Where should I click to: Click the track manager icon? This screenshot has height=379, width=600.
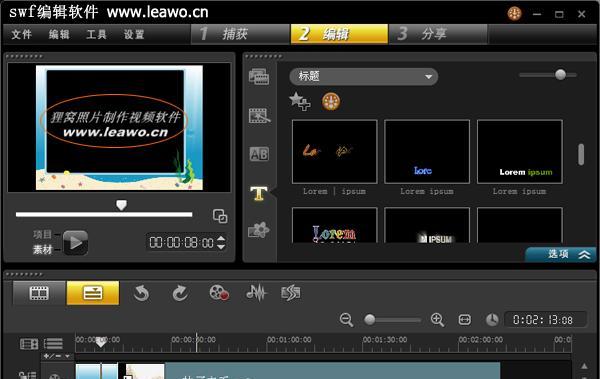(53, 344)
